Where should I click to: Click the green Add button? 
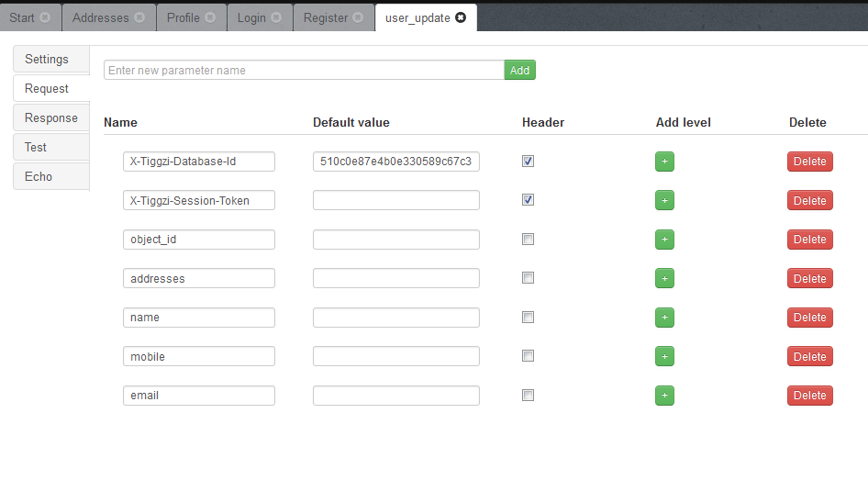[519, 70]
